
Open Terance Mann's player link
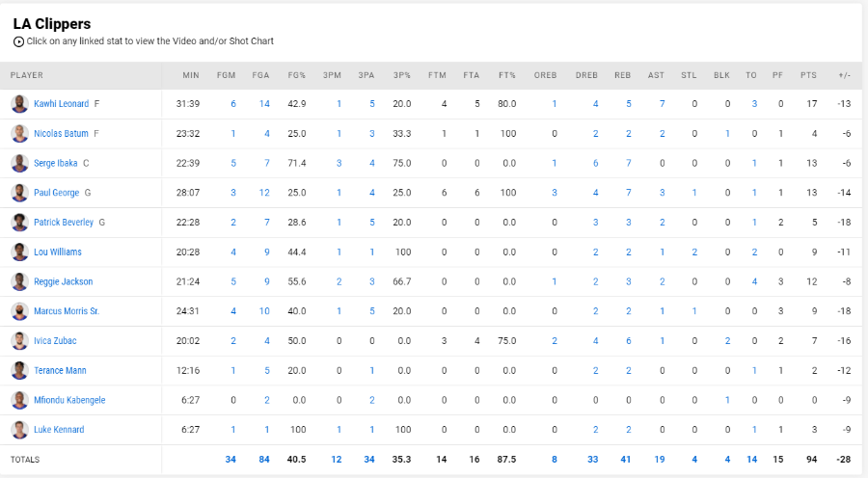click(x=60, y=370)
